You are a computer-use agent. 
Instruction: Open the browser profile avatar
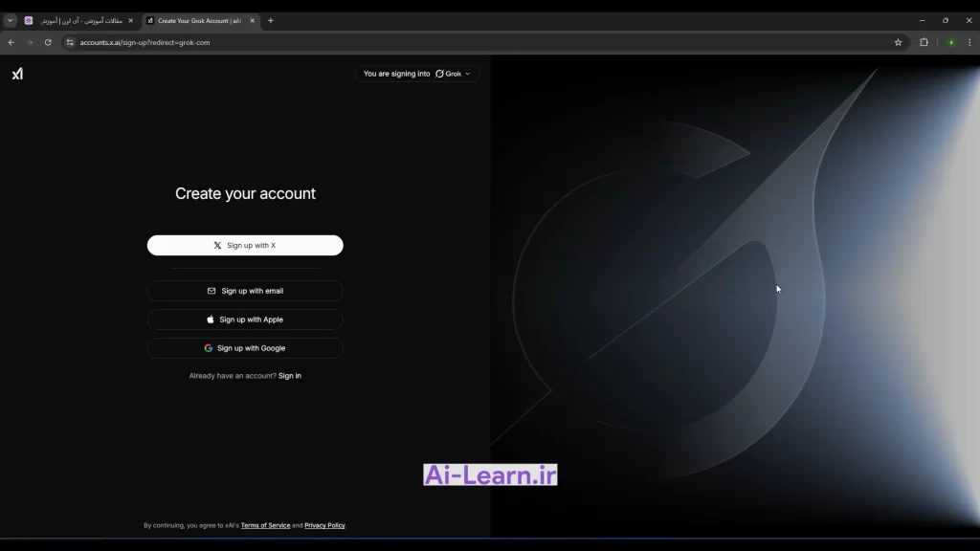tap(951, 42)
